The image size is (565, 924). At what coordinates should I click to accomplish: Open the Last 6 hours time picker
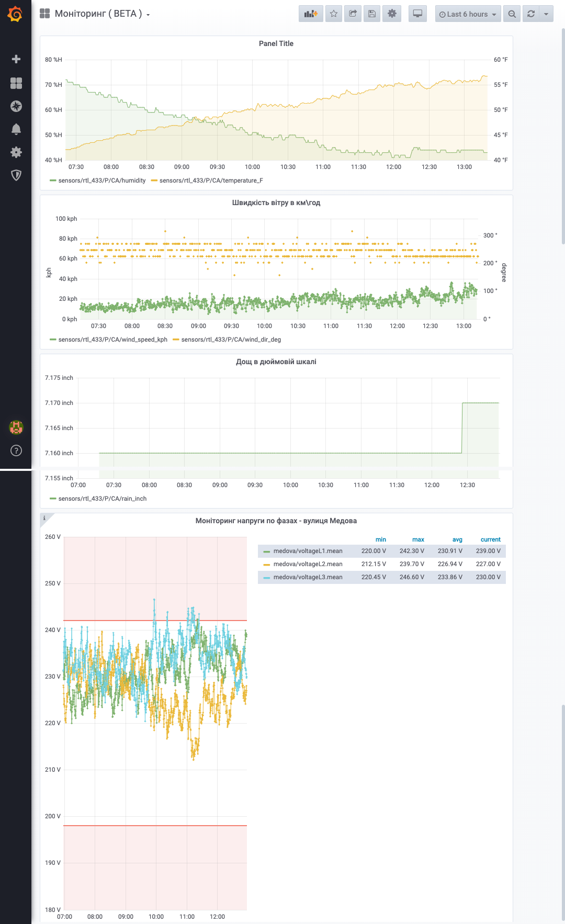(468, 14)
